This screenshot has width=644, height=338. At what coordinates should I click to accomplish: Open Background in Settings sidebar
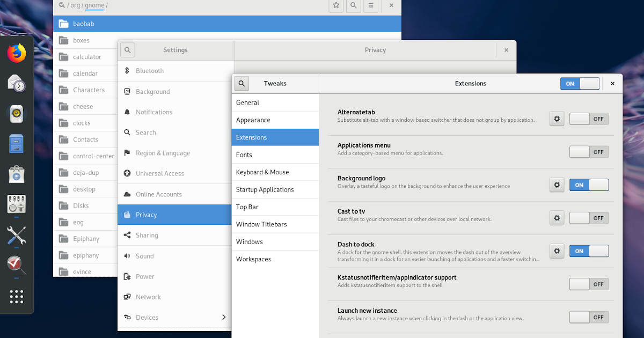175,92
